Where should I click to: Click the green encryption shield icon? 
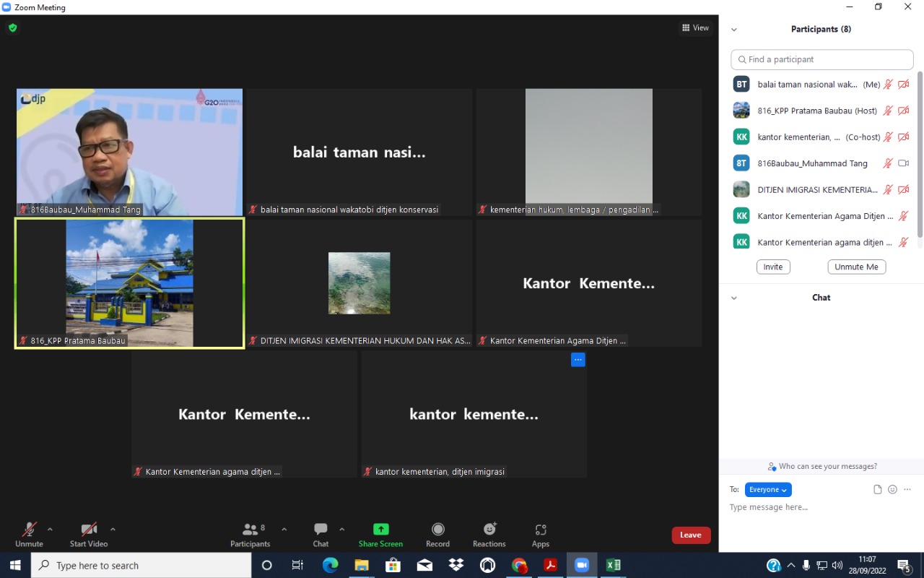[x=12, y=27]
